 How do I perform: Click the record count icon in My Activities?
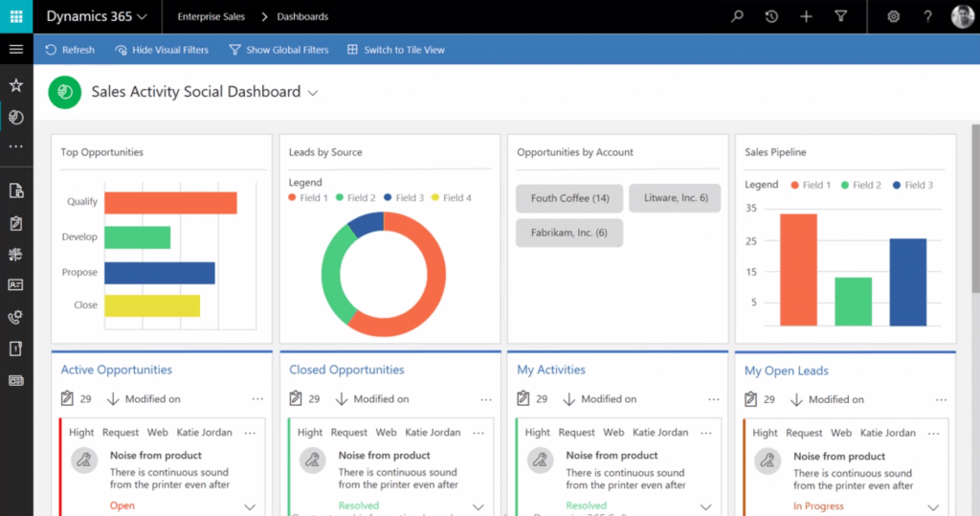pyautogui.click(x=523, y=398)
